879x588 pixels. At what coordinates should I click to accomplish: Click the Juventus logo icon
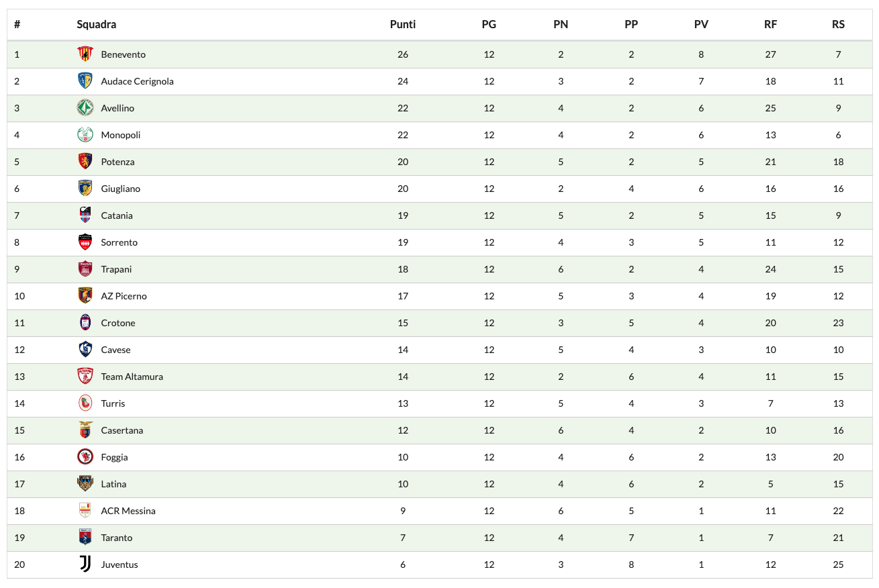pyautogui.click(x=85, y=565)
